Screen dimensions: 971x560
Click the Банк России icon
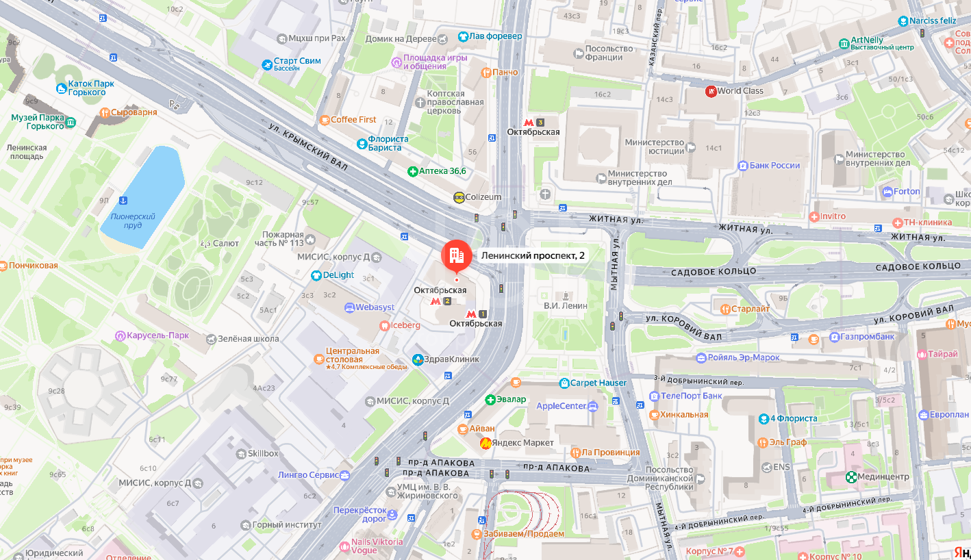(x=742, y=165)
